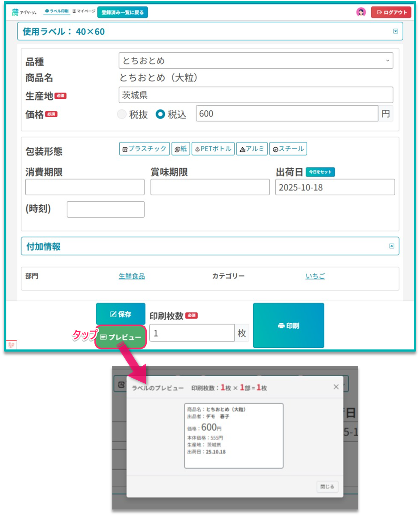The width and height of the screenshot is (420, 516).
Task: Open the 生鮮食品 department link
Action: coord(132,276)
